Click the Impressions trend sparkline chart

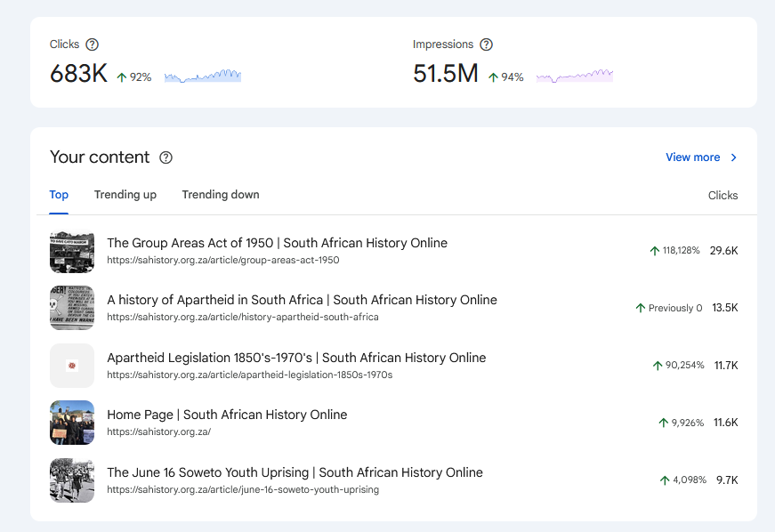click(x=574, y=77)
